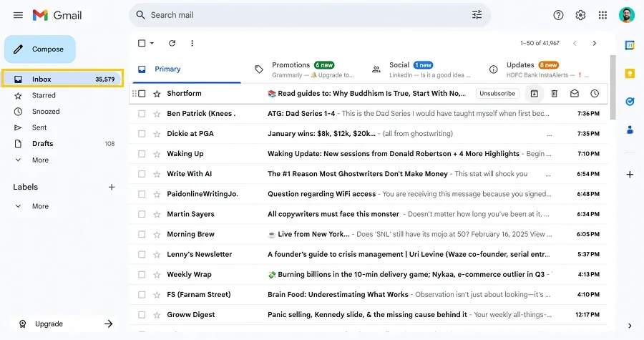Tick the Shortform email checkbox
This screenshot has width=644, height=340.
142,94
